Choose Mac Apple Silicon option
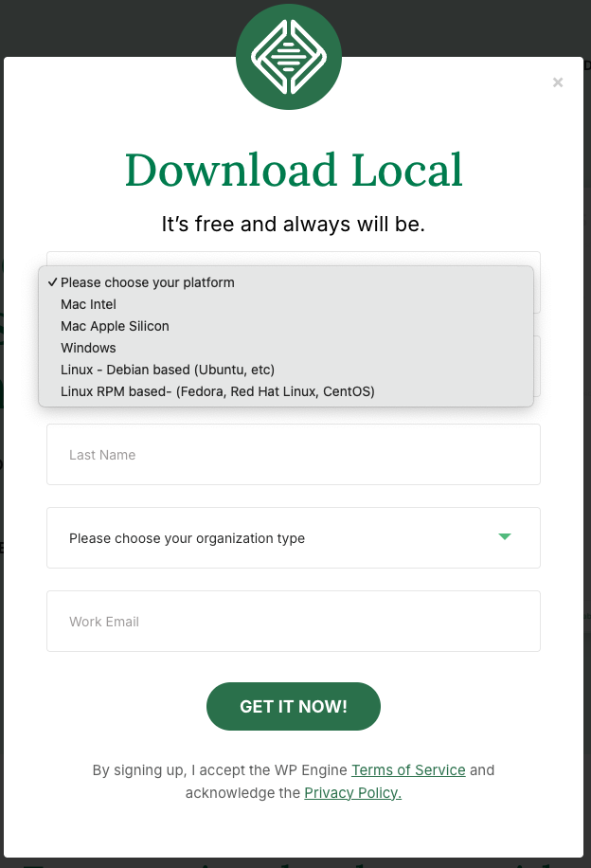591x868 pixels. coord(285,326)
